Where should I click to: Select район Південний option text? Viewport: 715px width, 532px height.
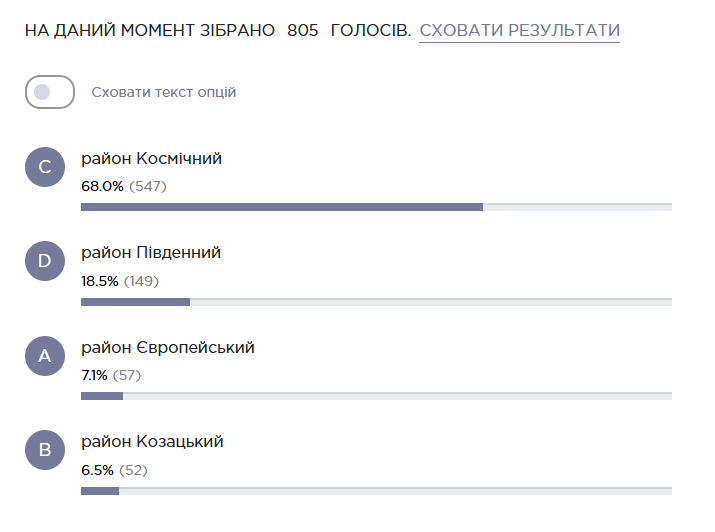151,253
